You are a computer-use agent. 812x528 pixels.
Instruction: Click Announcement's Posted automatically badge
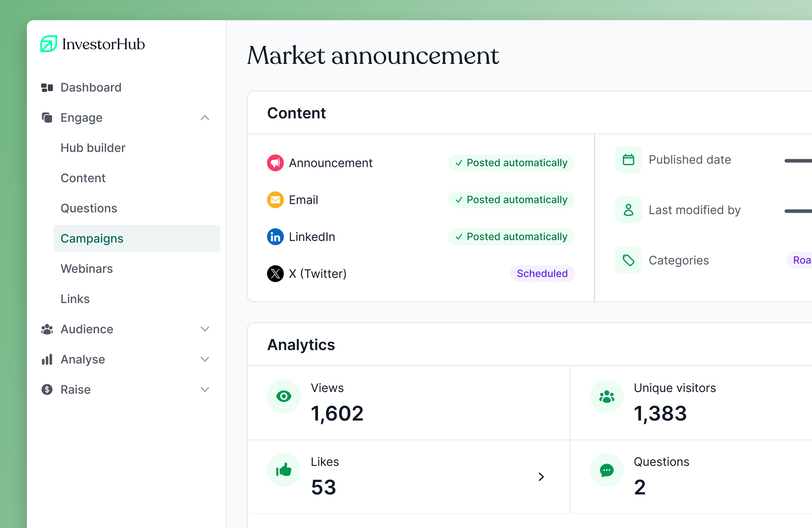(x=511, y=163)
